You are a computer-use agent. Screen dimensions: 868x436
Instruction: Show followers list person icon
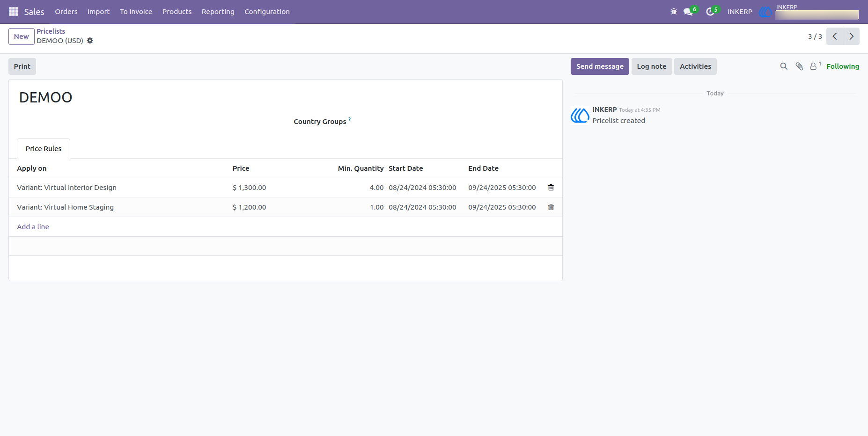point(815,66)
